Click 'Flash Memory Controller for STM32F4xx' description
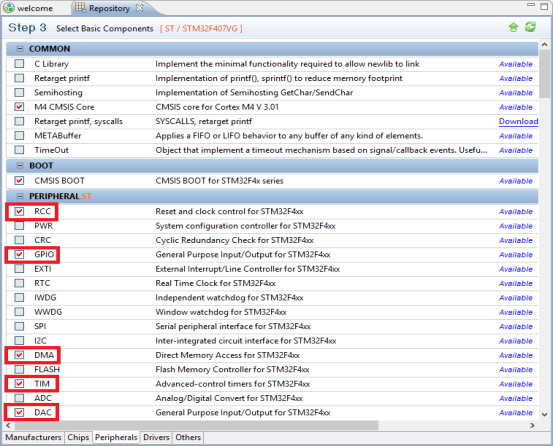Screen dimensions: 553x446 [x=232, y=369]
